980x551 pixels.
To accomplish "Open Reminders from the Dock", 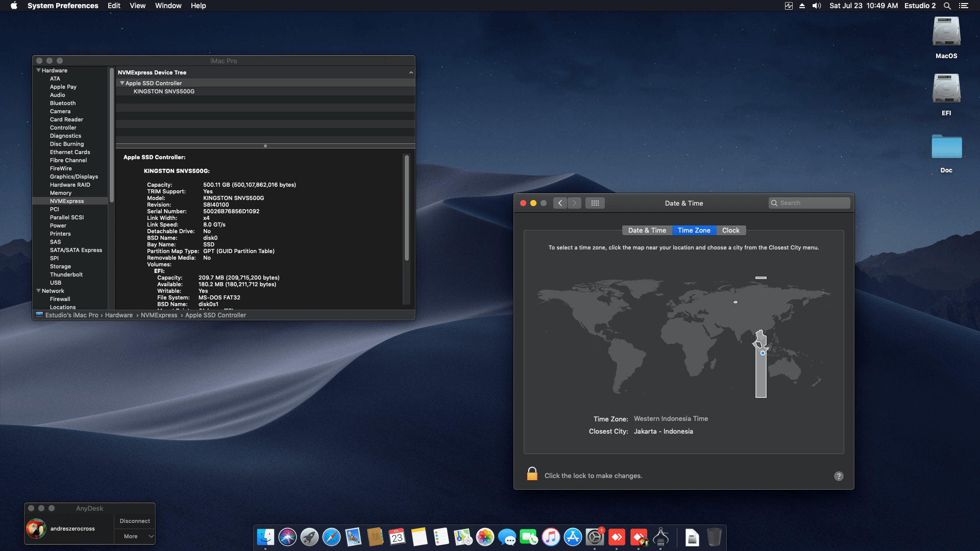I will [441, 537].
